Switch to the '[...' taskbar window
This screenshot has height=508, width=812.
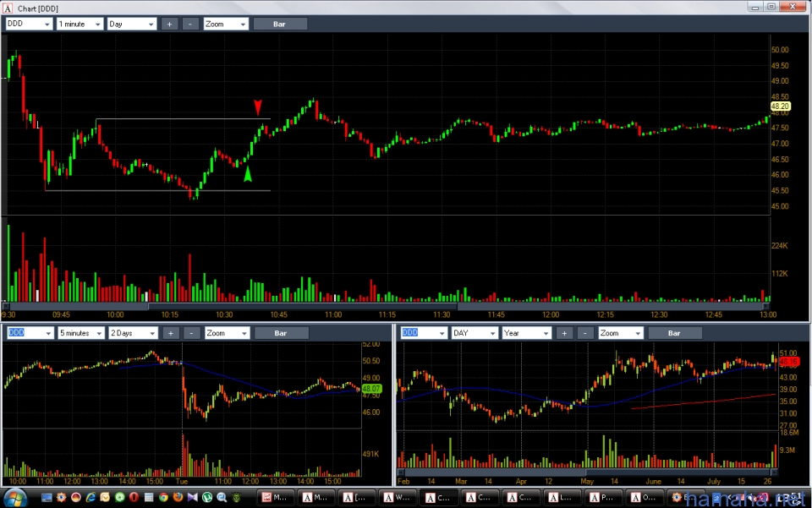point(356,498)
